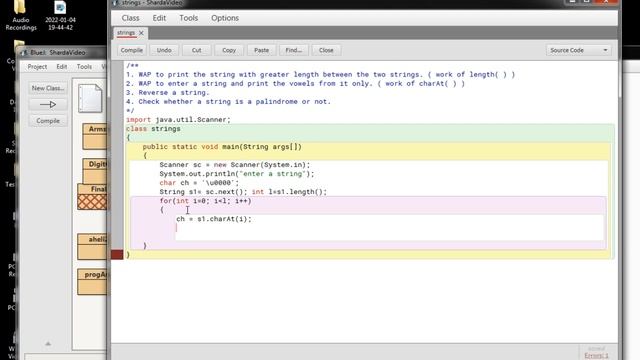Click the inheritance arrow button in the BlueJ window
The image size is (640, 360).
pos(48,104)
